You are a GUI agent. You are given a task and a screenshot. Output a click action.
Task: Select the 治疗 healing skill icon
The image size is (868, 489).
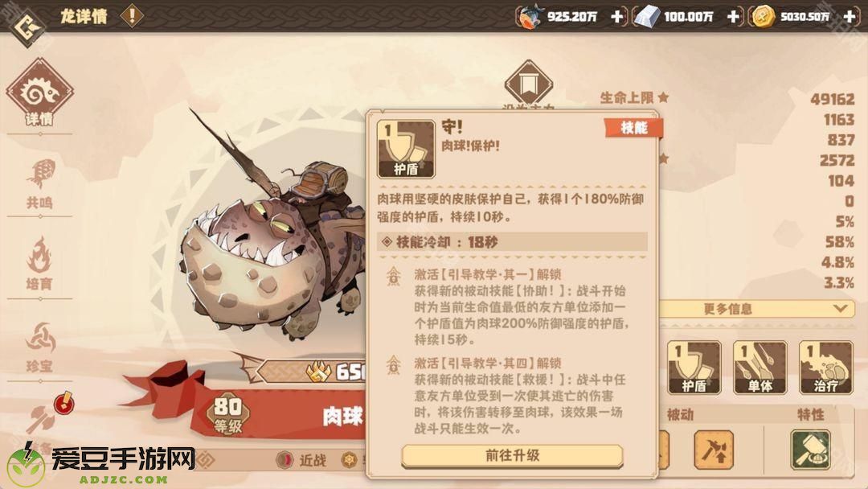click(825, 368)
